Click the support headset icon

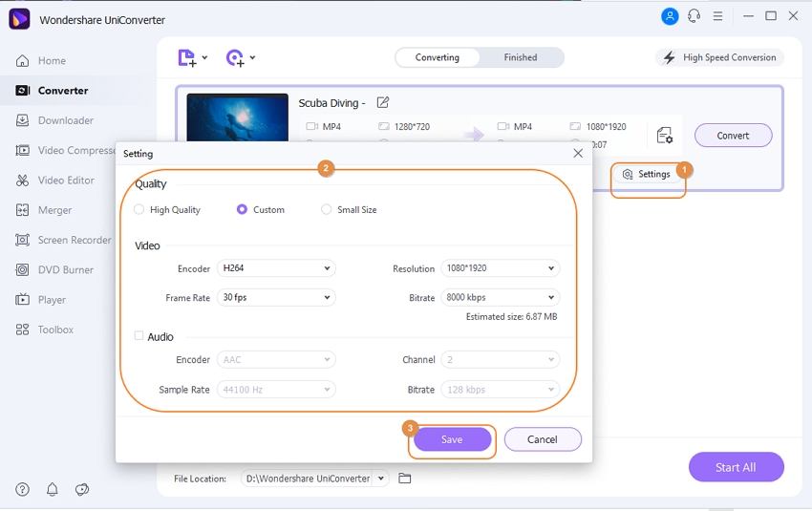(694, 16)
